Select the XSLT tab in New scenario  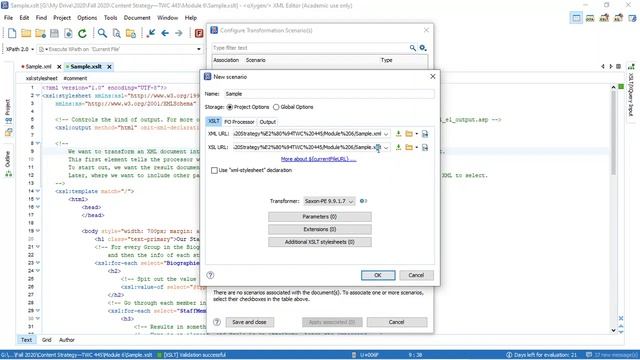[214, 121]
